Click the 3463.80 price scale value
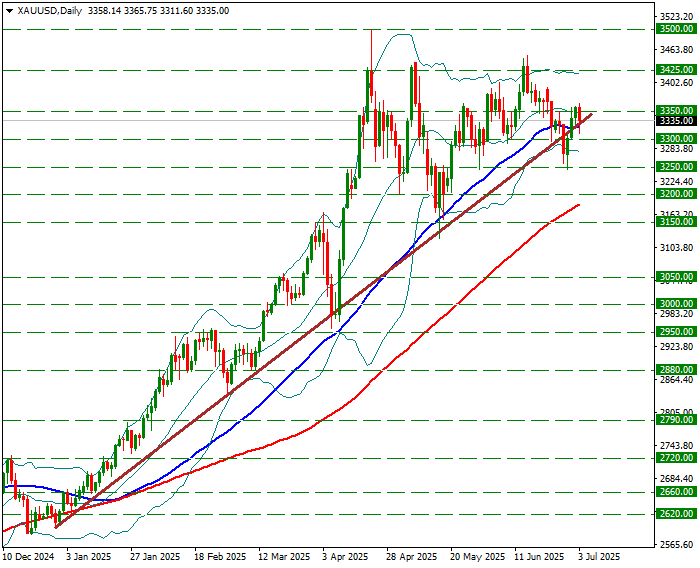Screen dimensions: 700x568 tap(676, 50)
